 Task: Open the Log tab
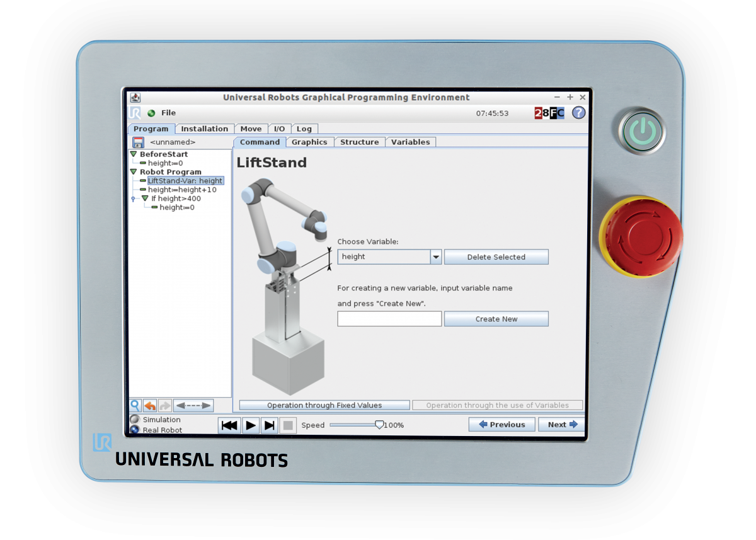point(304,129)
